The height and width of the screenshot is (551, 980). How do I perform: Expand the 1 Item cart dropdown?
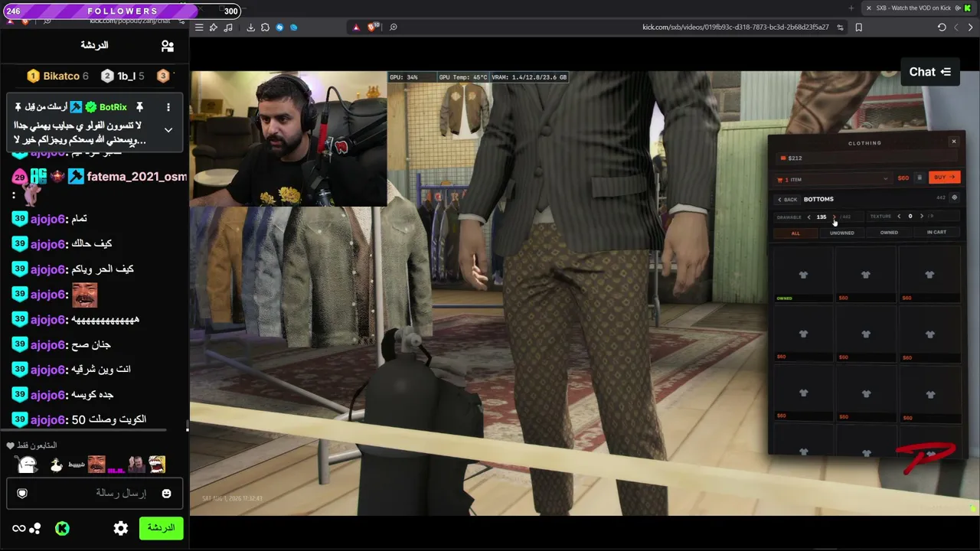coord(833,179)
